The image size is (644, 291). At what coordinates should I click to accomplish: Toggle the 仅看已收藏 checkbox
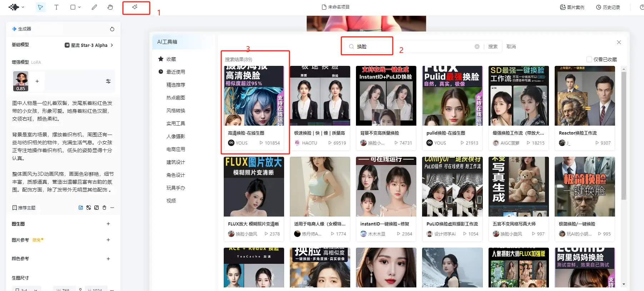pyautogui.click(x=589, y=59)
